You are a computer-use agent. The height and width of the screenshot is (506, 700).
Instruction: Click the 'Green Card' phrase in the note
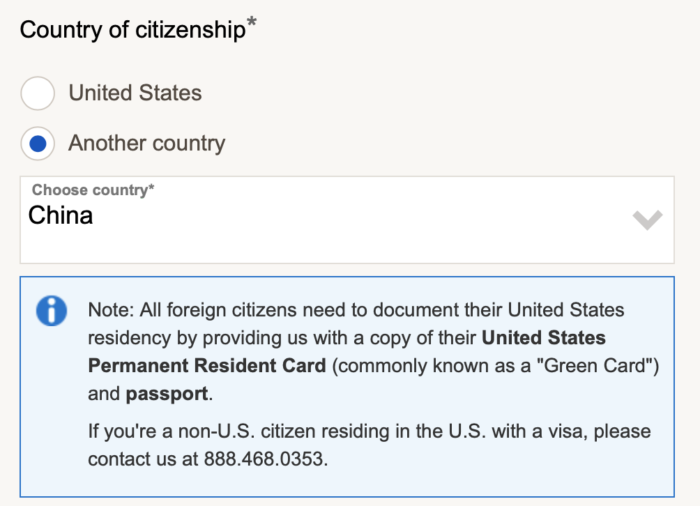pos(596,366)
